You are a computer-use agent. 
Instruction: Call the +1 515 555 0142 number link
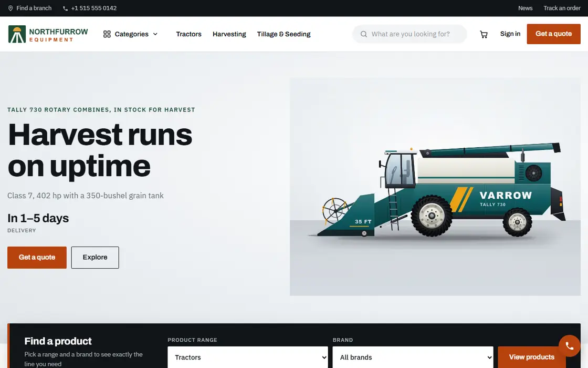(x=94, y=8)
